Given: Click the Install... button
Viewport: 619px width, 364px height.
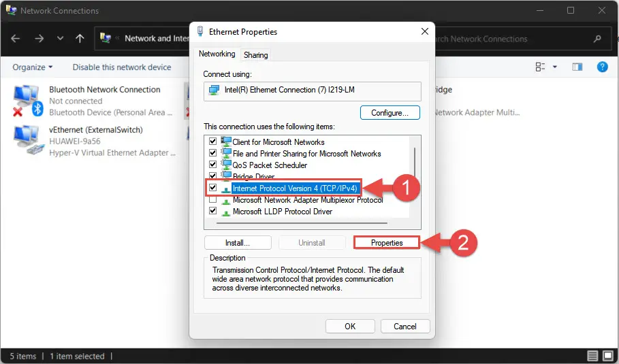Looking at the screenshot, I should [x=238, y=242].
